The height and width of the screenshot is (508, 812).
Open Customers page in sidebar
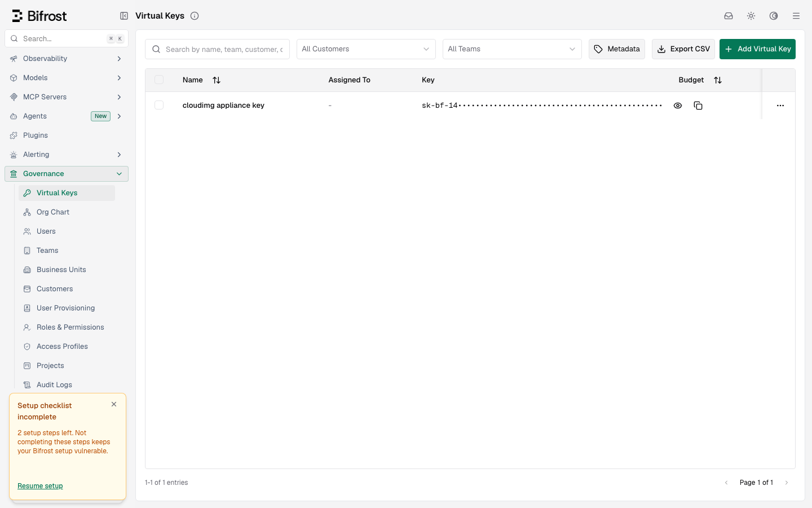(x=67, y=289)
